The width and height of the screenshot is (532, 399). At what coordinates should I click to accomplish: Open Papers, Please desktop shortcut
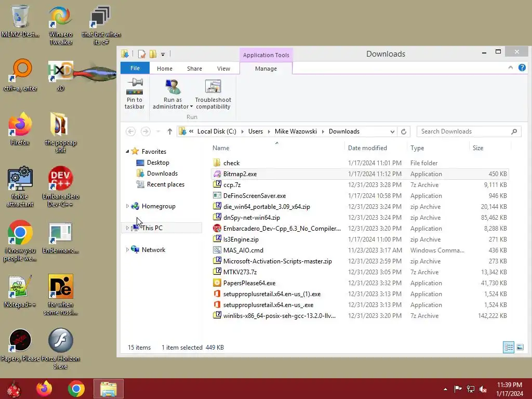(x=20, y=345)
